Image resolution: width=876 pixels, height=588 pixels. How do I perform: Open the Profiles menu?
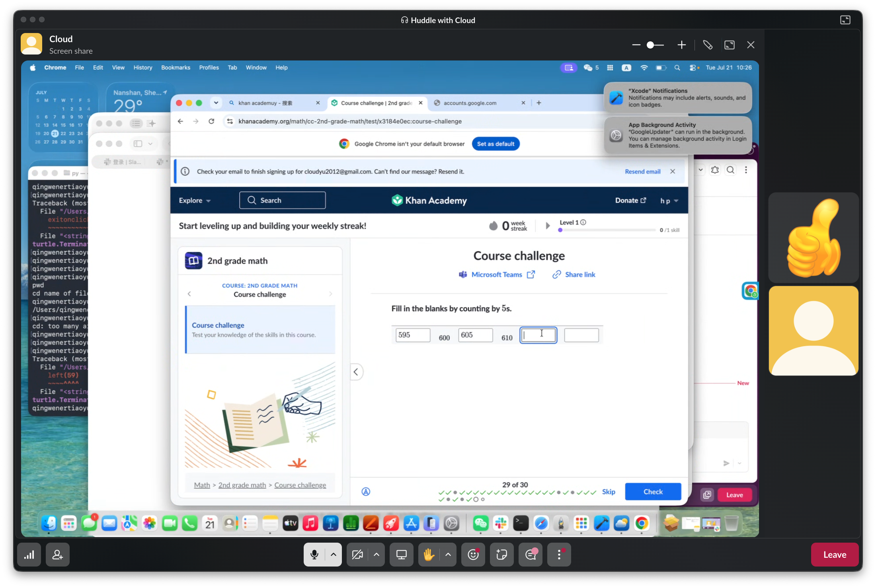click(x=209, y=68)
